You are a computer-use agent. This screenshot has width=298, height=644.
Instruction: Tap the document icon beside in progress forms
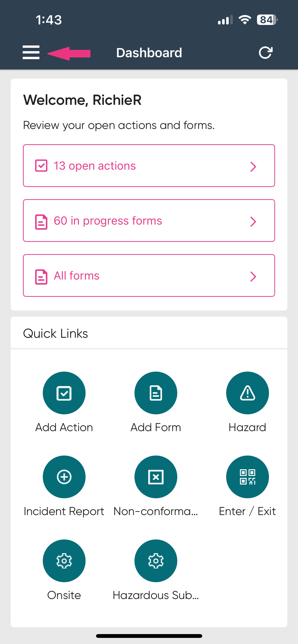coord(41,222)
